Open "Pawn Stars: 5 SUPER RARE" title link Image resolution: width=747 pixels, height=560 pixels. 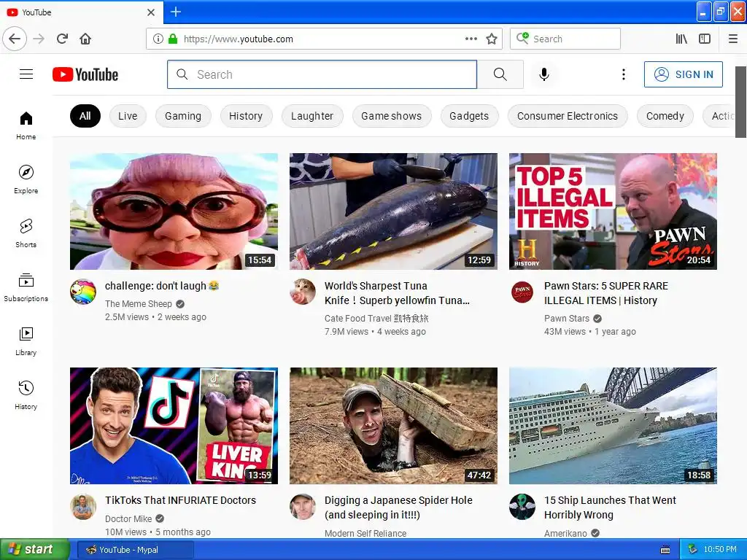tap(606, 293)
